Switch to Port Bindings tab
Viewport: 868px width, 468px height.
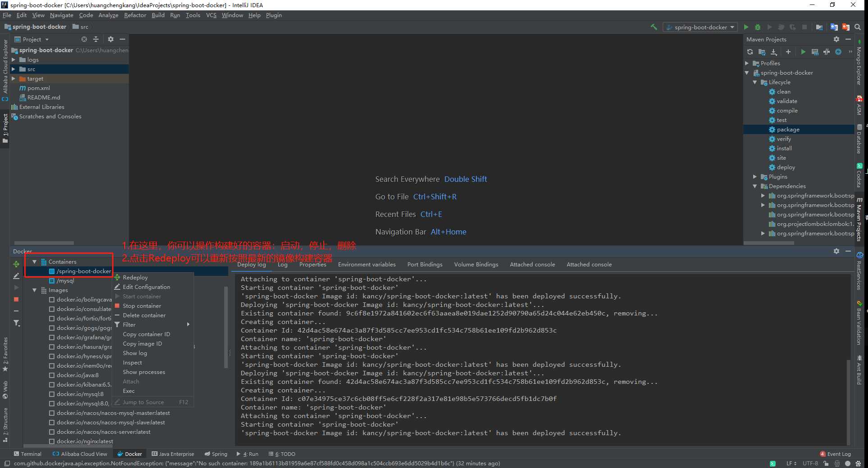[425, 265]
